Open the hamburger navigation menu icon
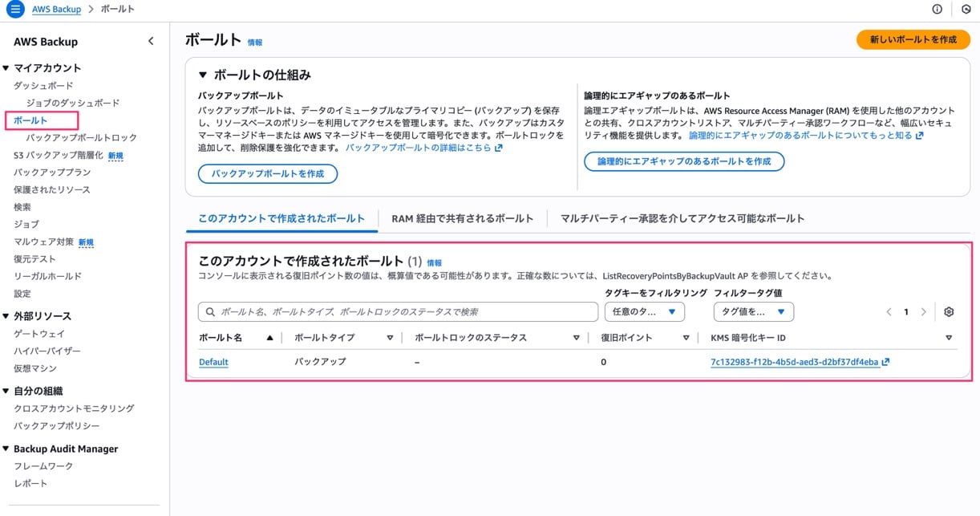Screen dimensions: 980x516 click(x=16, y=9)
